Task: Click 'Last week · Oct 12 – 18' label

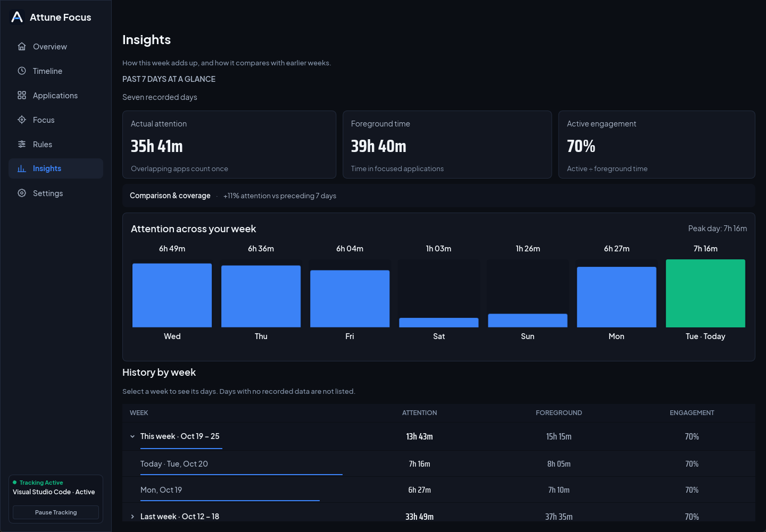Action: (x=180, y=517)
